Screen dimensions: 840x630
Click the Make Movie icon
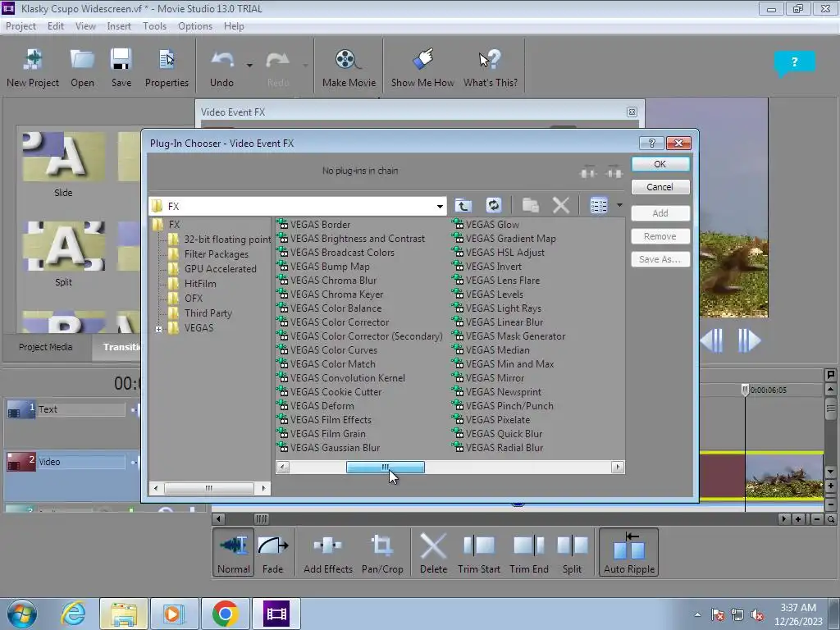pos(349,68)
